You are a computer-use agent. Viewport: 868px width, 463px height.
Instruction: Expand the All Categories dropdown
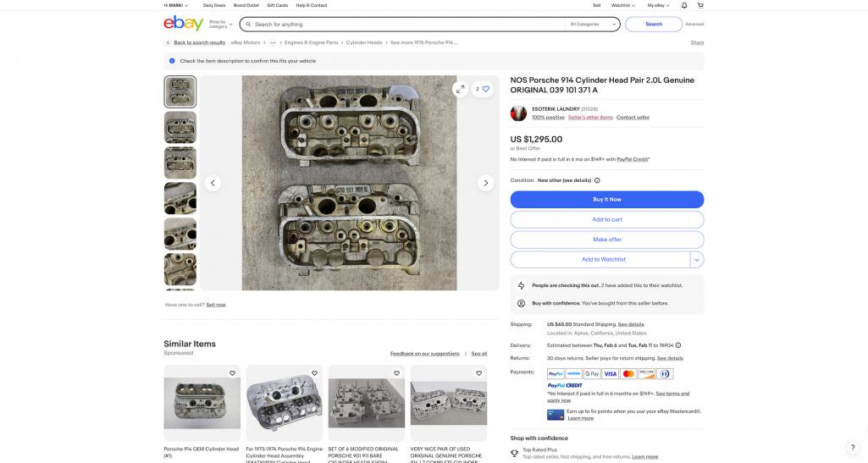point(592,25)
